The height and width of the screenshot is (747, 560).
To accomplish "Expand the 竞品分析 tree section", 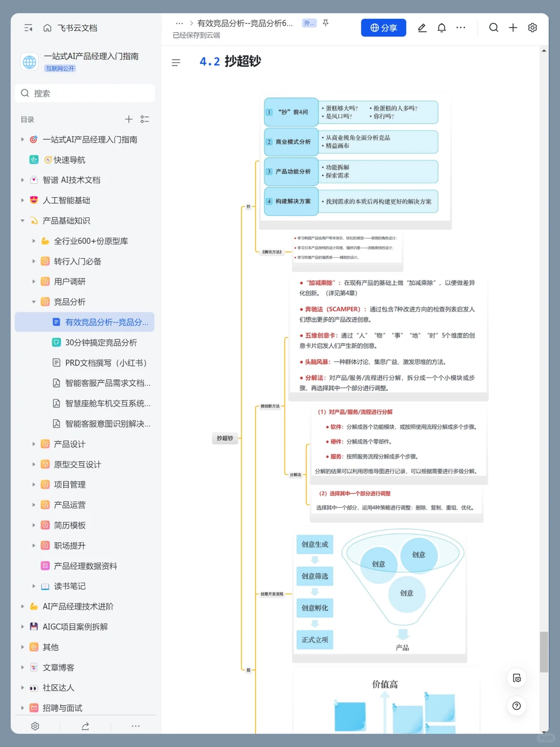I will (34, 301).
